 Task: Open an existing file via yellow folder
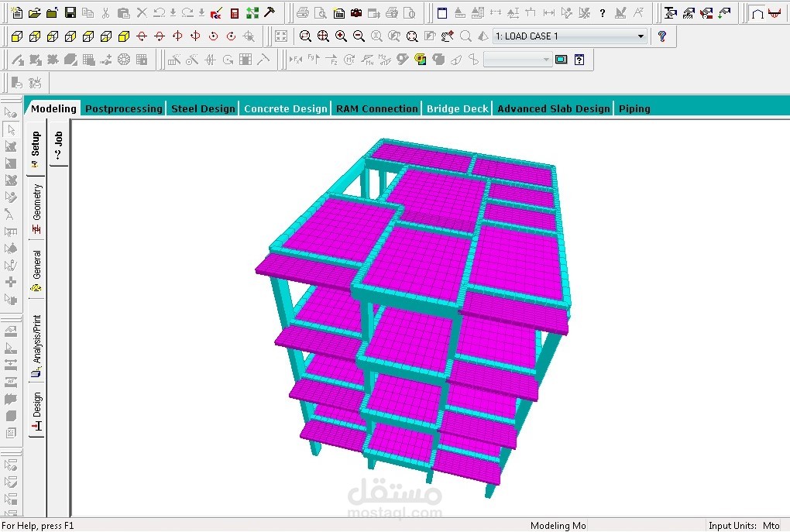(x=34, y=12)
